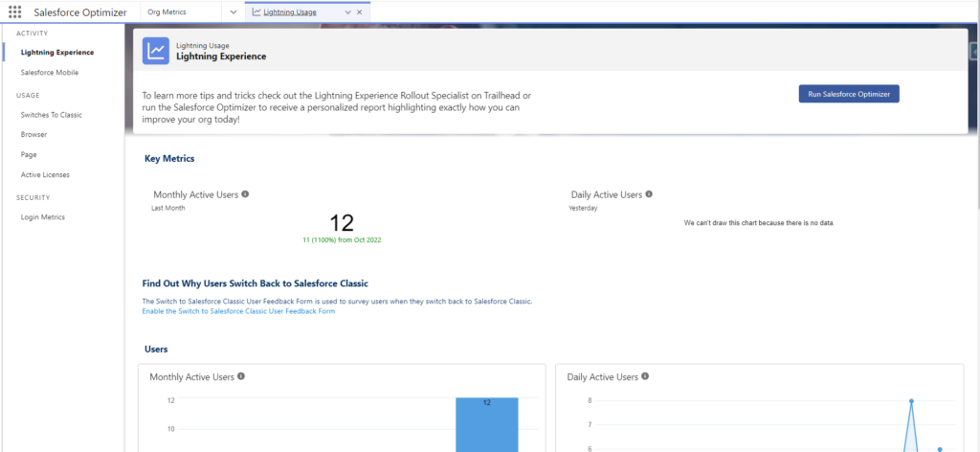Click the Salesforce Optimizer app name
Viewport: 980px width, 452px height.
80,11
